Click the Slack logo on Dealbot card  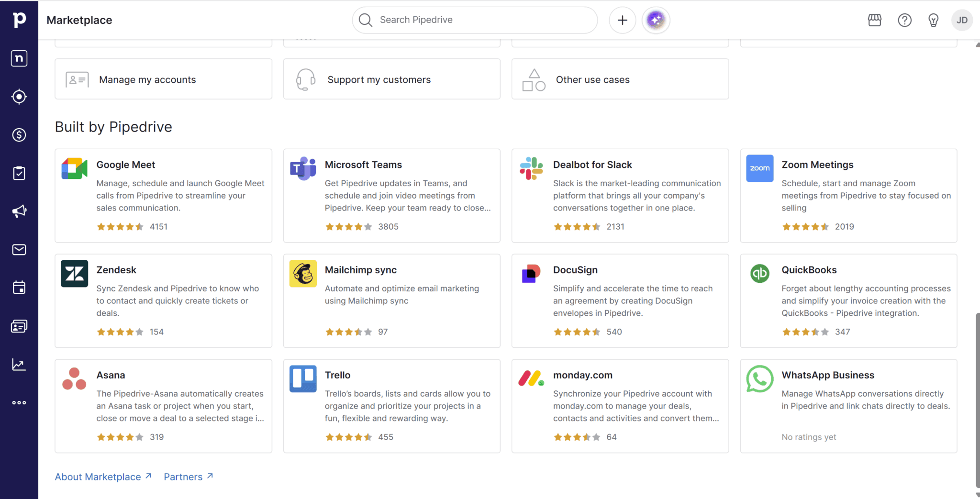tap(531, 168)
